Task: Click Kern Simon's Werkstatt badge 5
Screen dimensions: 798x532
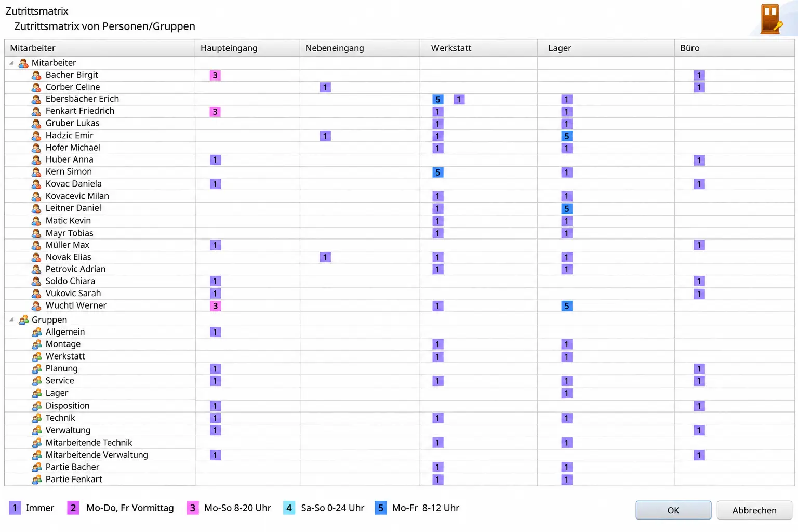Action: (438, 172)
